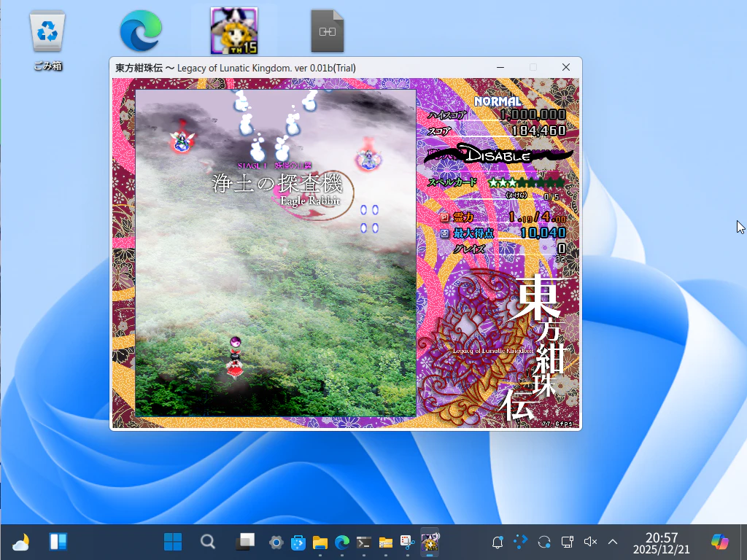
Task: Click the blue arrow tray icon
Action: coord(520,541)
